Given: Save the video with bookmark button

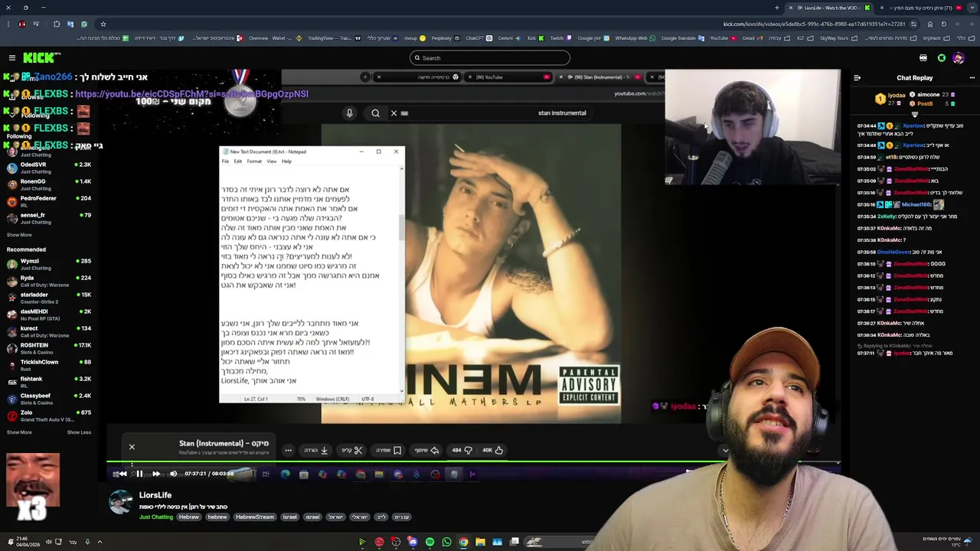Looking at the screenshot, I should click(388, 450).
